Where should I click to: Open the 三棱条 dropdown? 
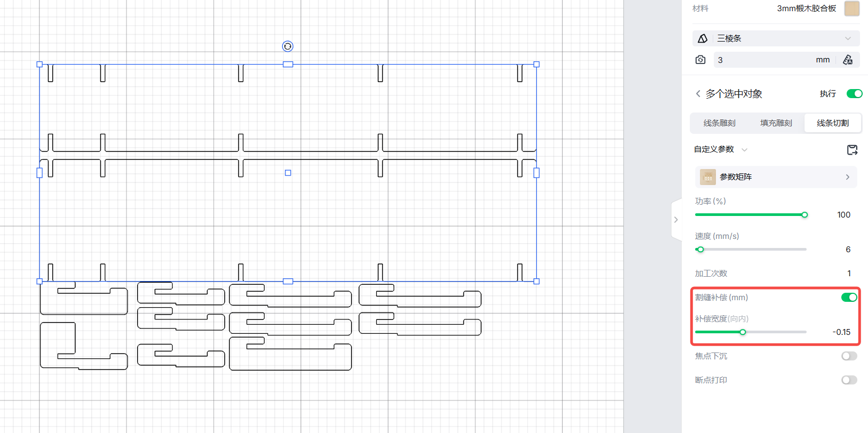848,38
